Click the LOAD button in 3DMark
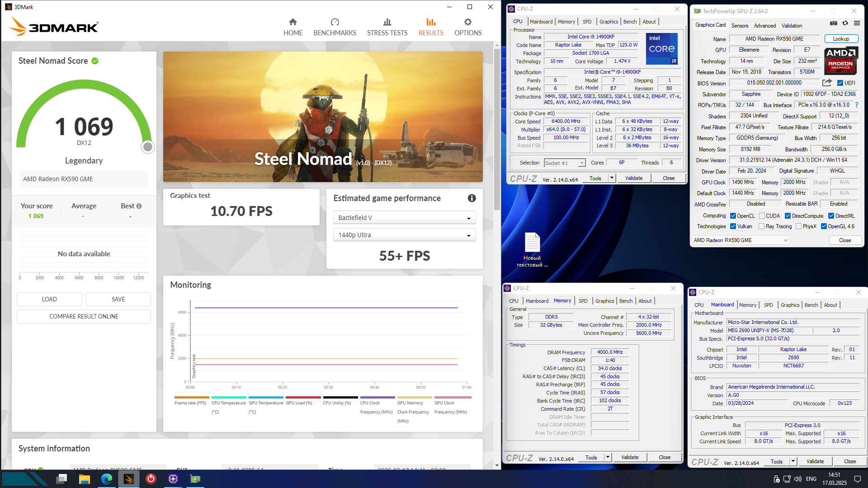This screenshot has width=868, height=488. 49,299
